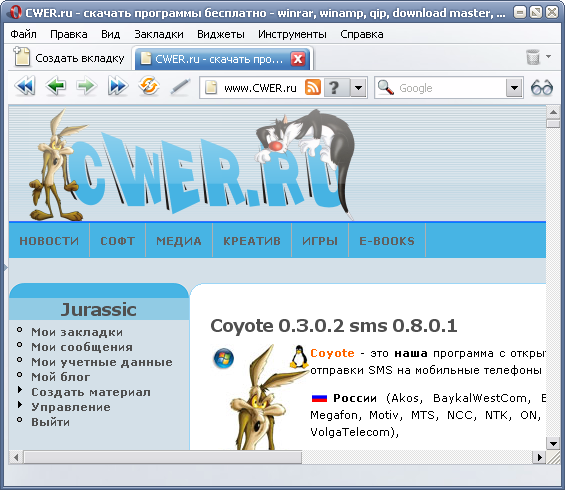Switch to the CWER.ru tab
The image size is (565, 490).
(222, 59)
